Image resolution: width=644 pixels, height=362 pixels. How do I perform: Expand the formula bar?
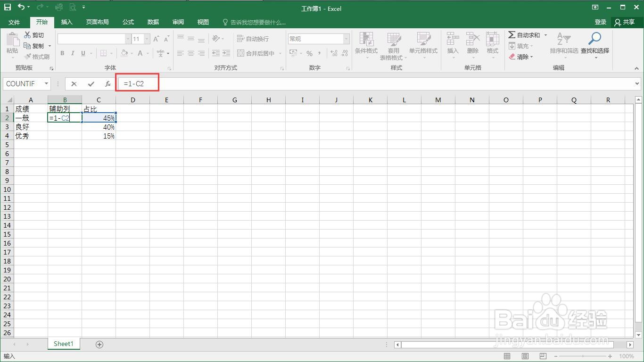pyautogui.click(x=637, y=84)
